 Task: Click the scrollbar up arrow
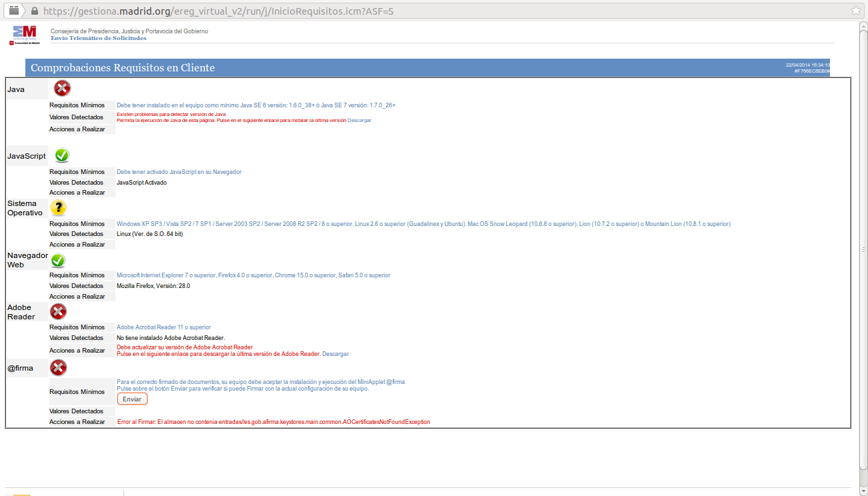(x=863, y=25)
